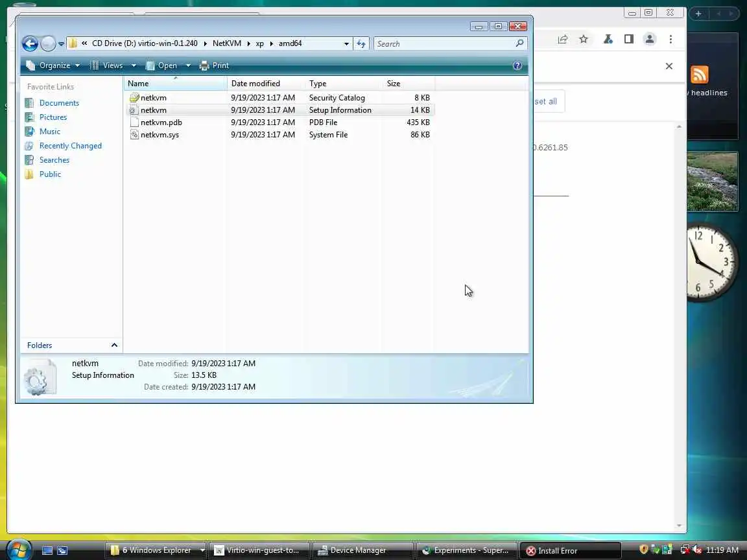Image resolution: width=747 pixels, height=560 pixels.
Task: Click Show Desktop quick launch icon
Action: point(47,550)
